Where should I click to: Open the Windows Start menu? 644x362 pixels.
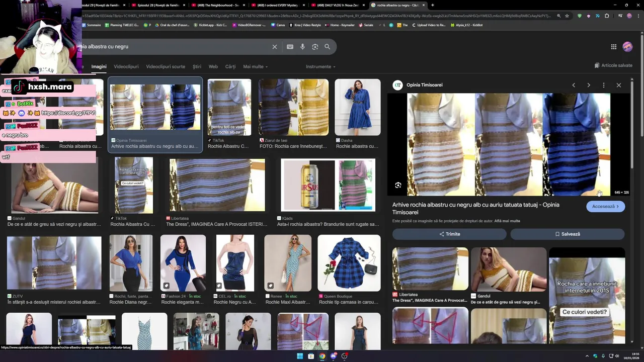(x=300, y=356)
